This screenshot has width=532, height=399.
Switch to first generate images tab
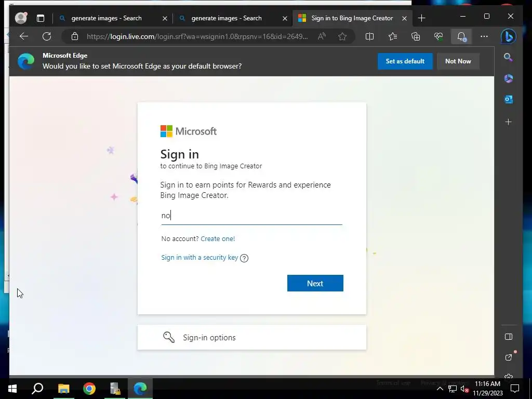pos(106,18)
